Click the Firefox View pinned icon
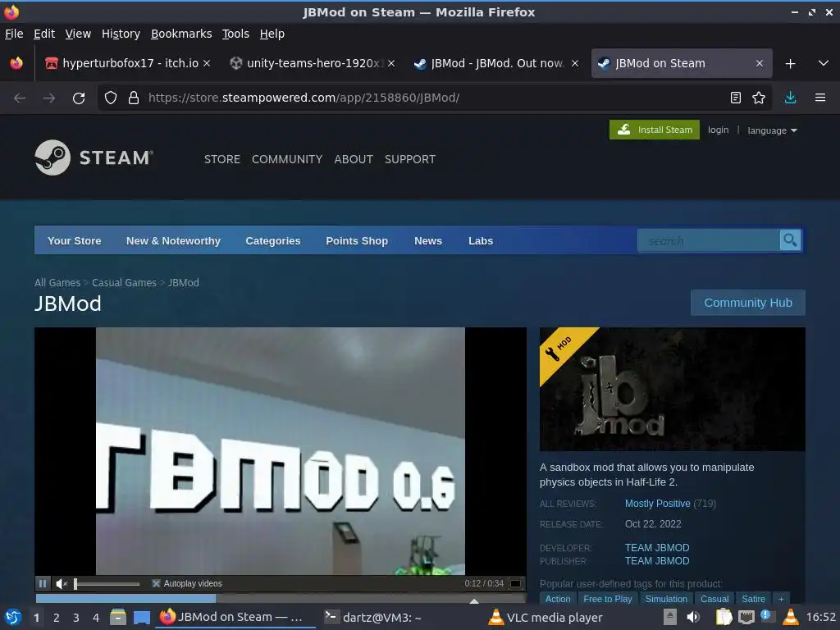The width and height of the screenshot is (840, 630). [x=16, y=63]
